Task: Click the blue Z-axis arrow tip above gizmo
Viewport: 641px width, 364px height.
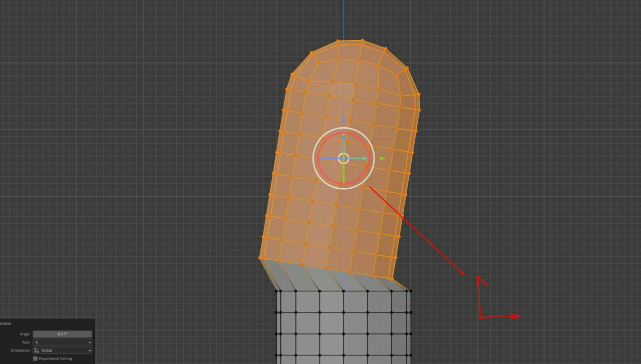Action: (344, 120)
